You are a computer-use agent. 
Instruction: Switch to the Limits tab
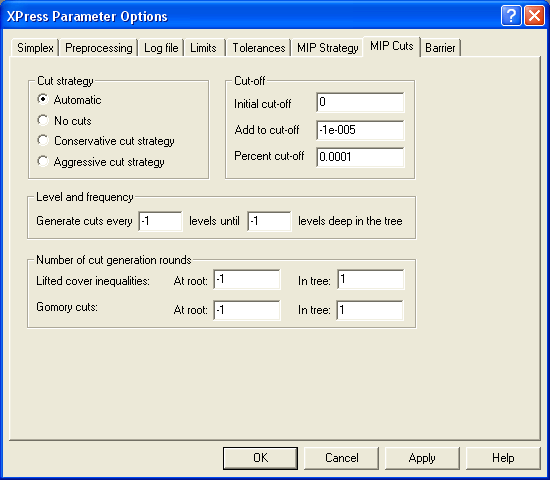(x=203, y=48)
